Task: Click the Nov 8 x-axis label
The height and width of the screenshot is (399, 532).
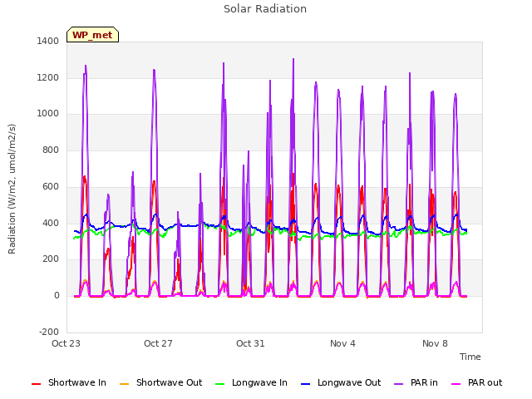Action: (x=435, y=343)
